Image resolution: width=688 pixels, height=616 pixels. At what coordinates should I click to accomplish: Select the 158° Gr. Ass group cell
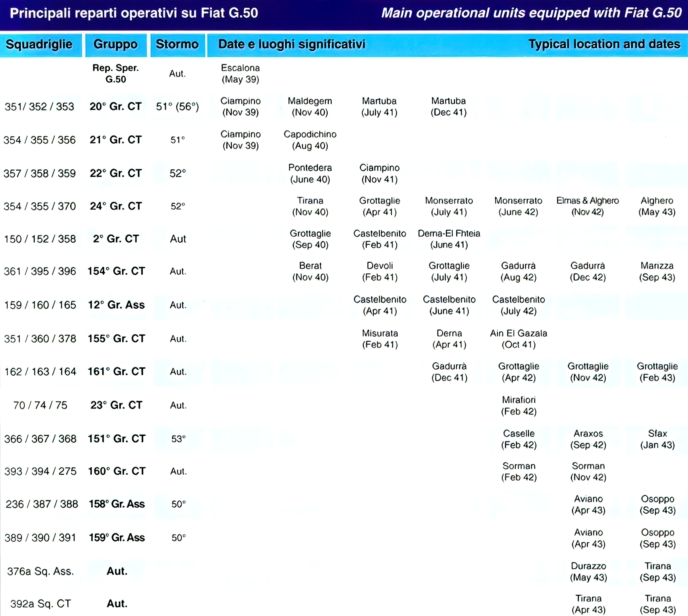(x=116, y=504)
